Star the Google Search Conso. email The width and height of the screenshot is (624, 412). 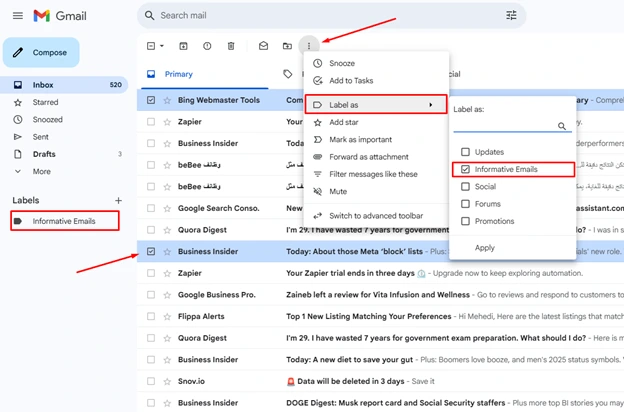pyautogui.click(x=167, y=209)
